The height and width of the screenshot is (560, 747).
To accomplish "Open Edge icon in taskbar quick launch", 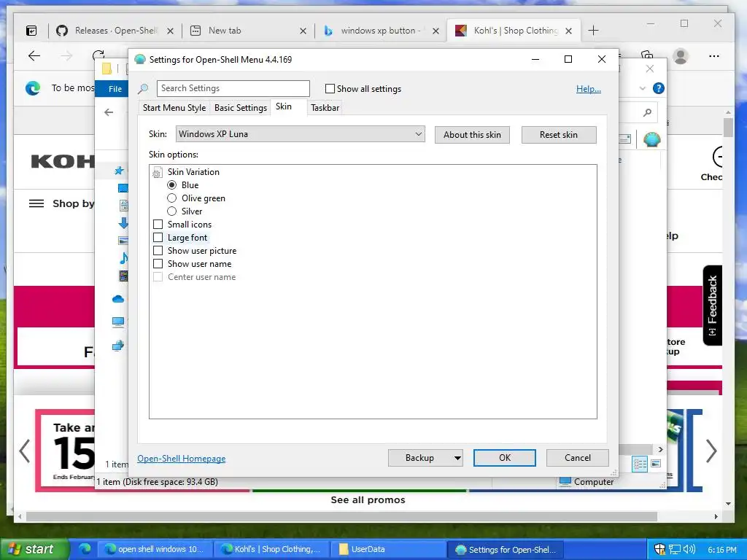I will [x=85, y=549].
